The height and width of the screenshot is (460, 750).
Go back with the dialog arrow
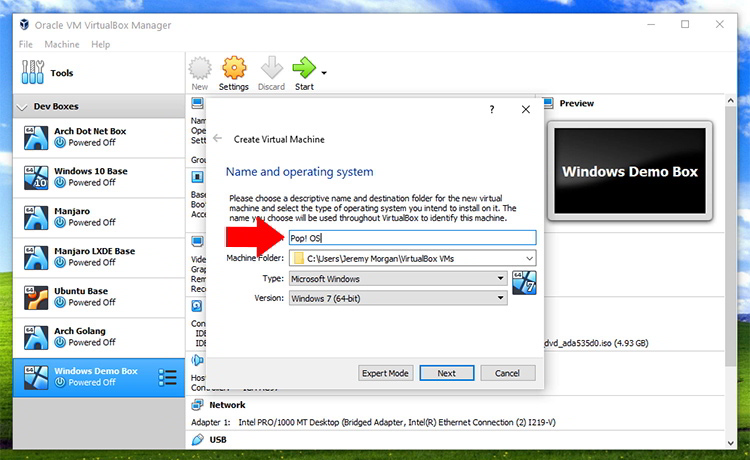click(x=218, y=138)
